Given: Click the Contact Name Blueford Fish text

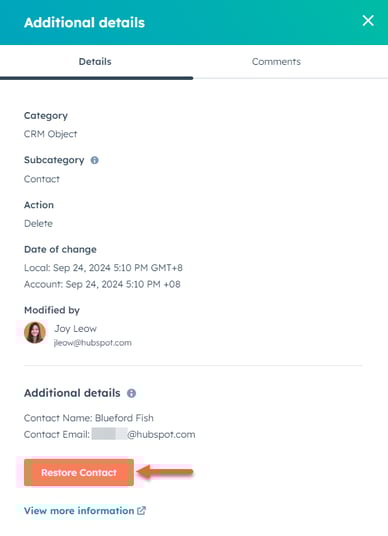Looking at the screenshot, I should click(x=89, y=418).
